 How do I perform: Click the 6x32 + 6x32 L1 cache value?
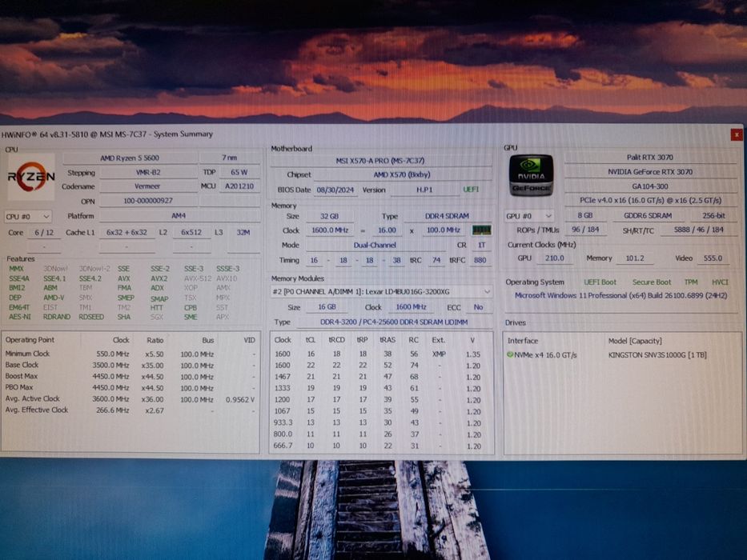coord(127,232)
